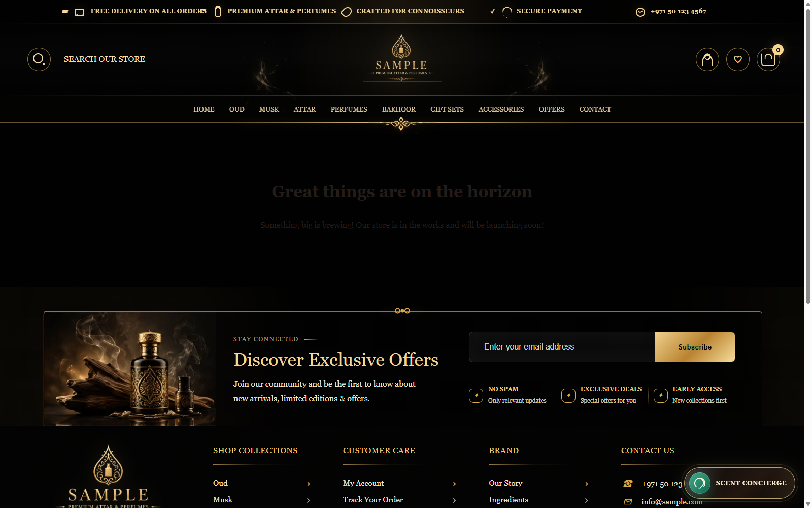812x508 pixels.
Task: Open the GIFT SETS menu item
Action: click(447, 109)
